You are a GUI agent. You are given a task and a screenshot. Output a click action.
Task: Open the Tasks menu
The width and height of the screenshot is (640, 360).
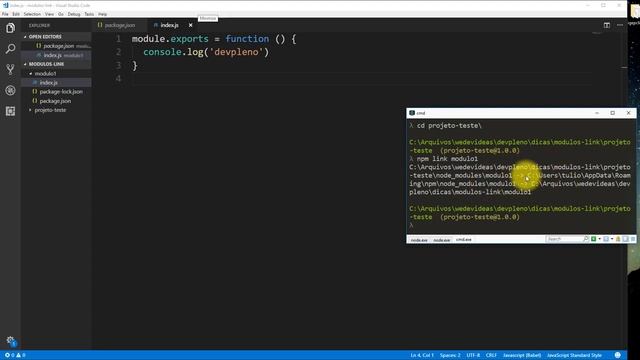89,14
